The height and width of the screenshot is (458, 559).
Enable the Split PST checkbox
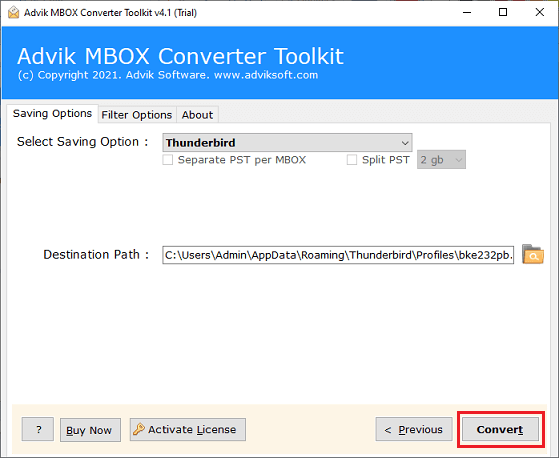click(352, 160)
